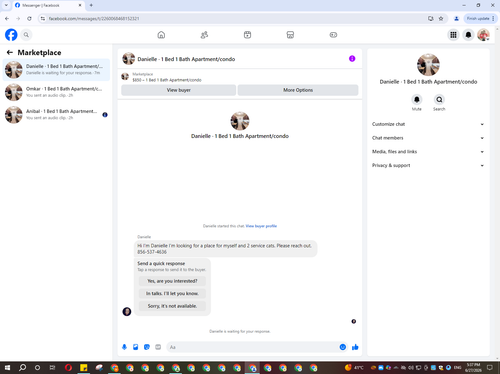Open the Omkar conversation in list
The width and height of the screenshot is (500, 374).
[x=56, y=92]
